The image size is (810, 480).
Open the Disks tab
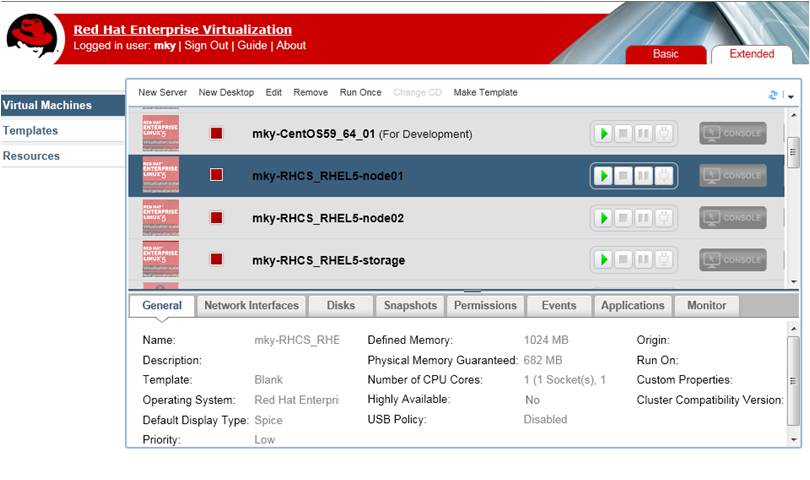pyautogui.click(x=341, y=305)
